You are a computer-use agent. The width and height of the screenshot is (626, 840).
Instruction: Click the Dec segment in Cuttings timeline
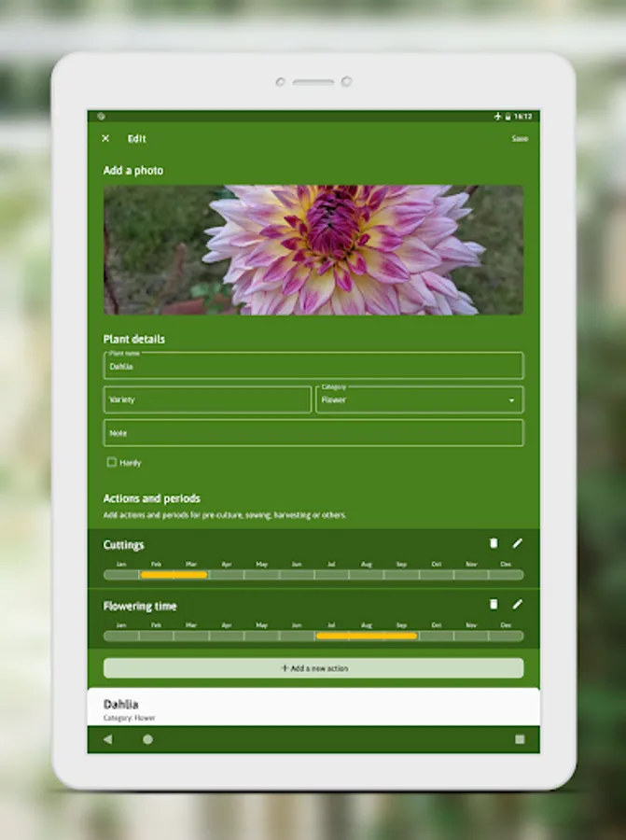[506, 575]
